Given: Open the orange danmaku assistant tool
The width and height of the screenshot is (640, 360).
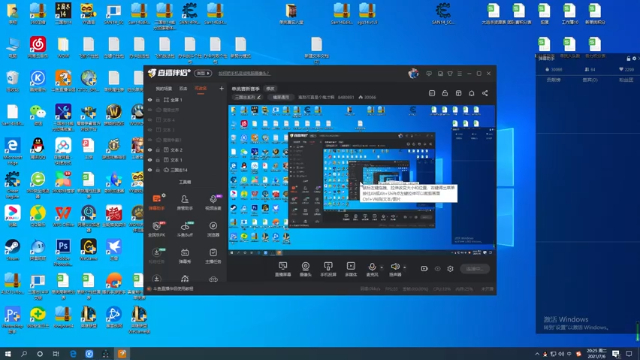Looking at the screenshot, I should pos(157,202).
